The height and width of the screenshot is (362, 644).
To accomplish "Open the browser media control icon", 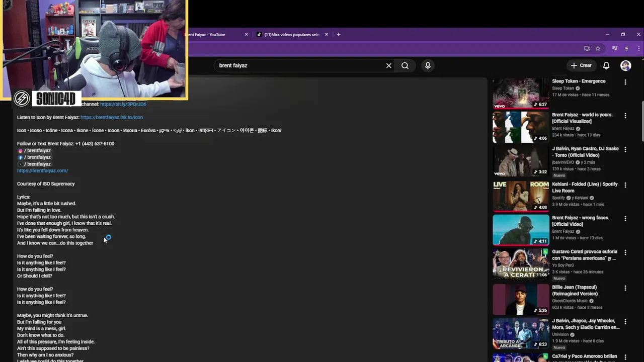I will click(x=614, y=48).
